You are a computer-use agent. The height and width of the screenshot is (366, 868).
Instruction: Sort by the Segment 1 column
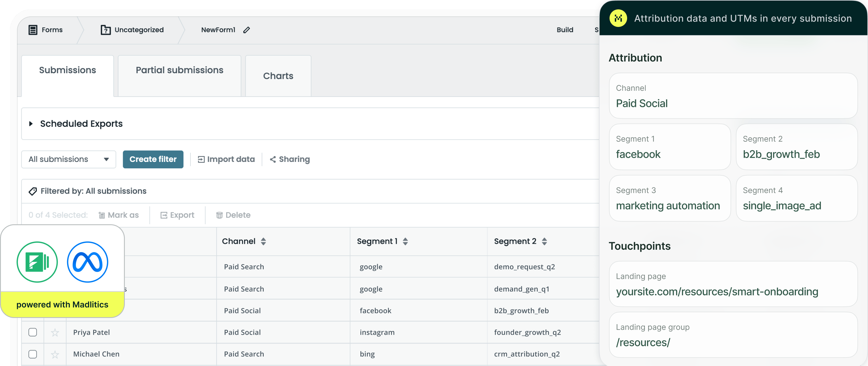click(x=405, y=241)
